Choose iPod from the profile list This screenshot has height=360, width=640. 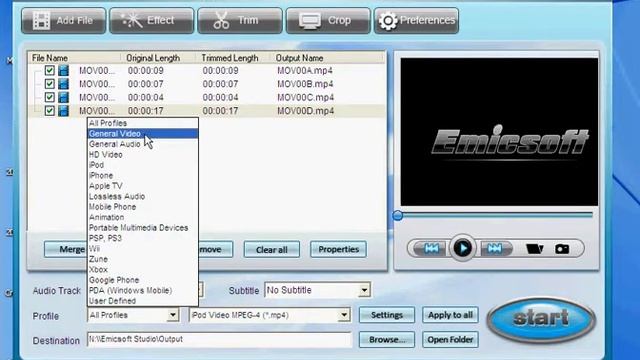[143, 165]
